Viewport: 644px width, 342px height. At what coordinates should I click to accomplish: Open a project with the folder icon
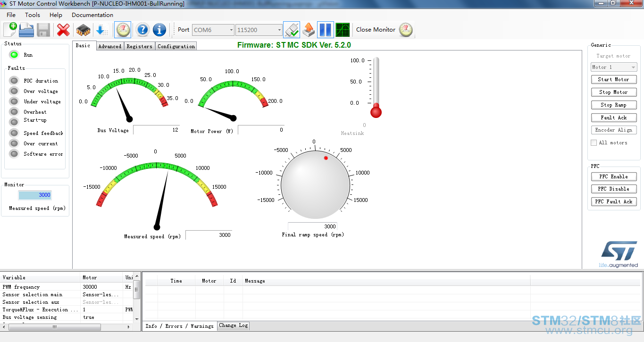point(26,30)
